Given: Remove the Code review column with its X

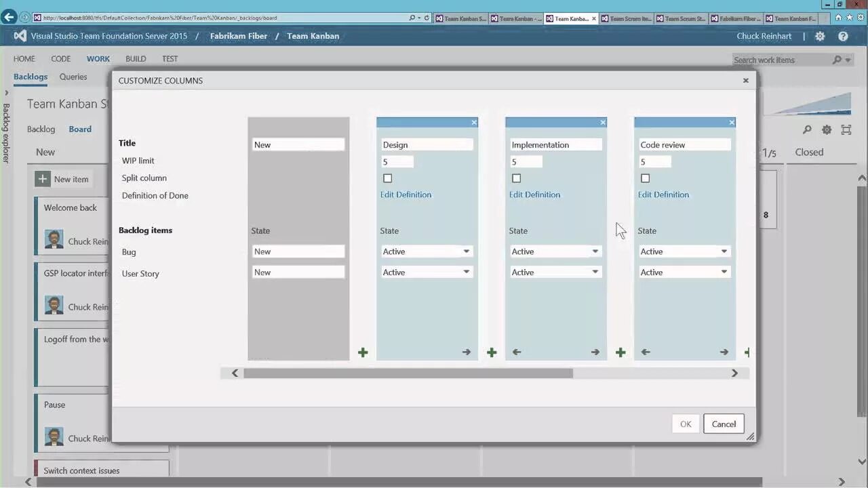Looking at the screenshot, I should click(x=732, y=123).
